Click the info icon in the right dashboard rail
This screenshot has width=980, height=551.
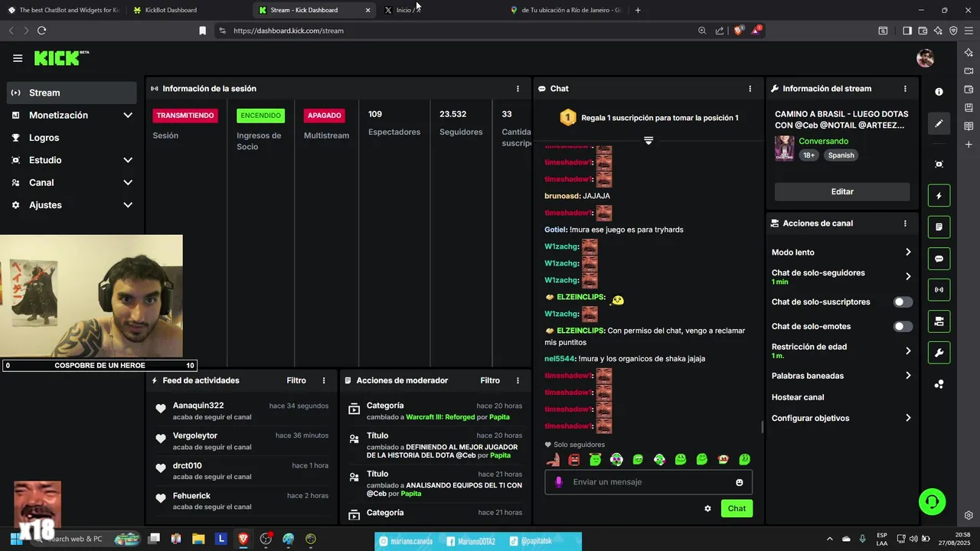coord(939,91)
